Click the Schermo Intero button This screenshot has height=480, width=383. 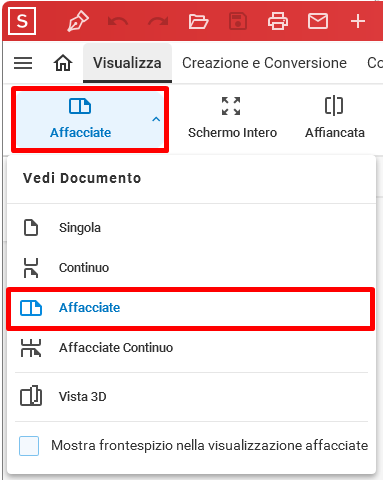coord(232,118)
